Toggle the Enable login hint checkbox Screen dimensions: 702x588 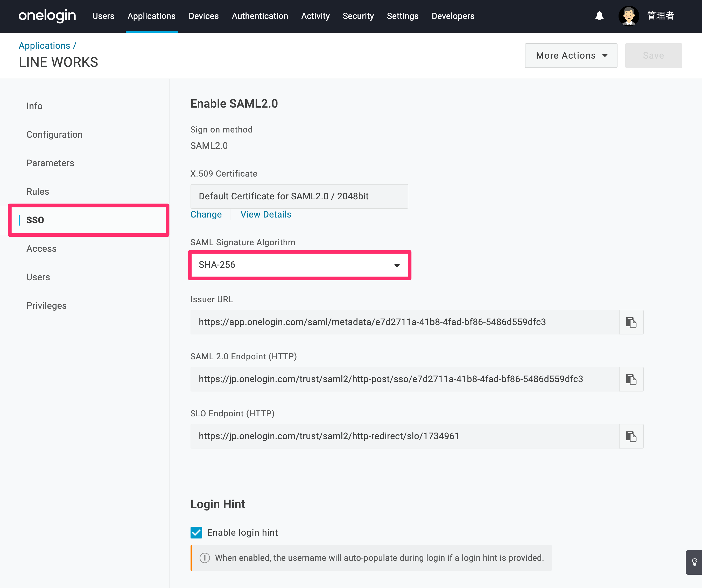[196, 533]
